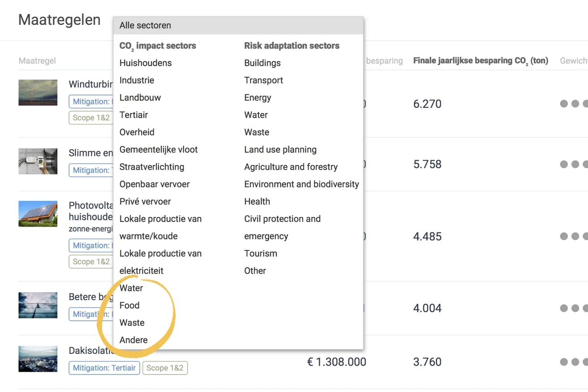Click the € 1.308.000 amount
This screenshot has height=392, width=588.
pos(336,362)
